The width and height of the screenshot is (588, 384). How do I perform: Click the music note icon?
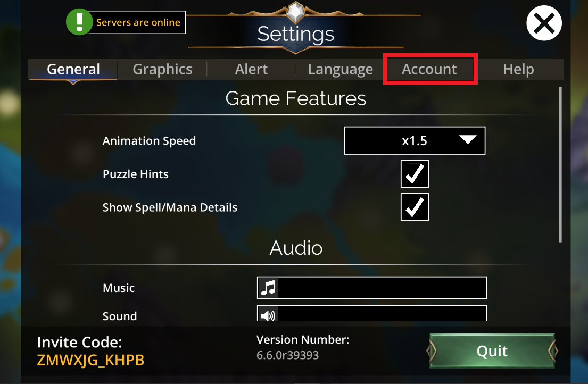tap(268, 288)
